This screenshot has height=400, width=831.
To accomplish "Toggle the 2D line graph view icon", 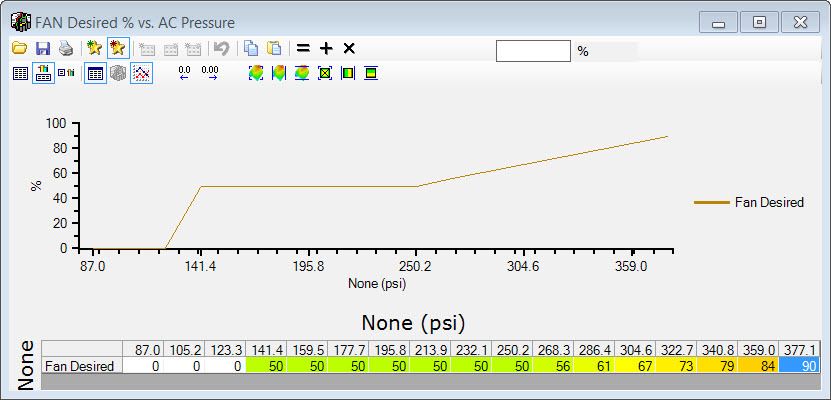I will pyautogui.click(x=142, y=74).
